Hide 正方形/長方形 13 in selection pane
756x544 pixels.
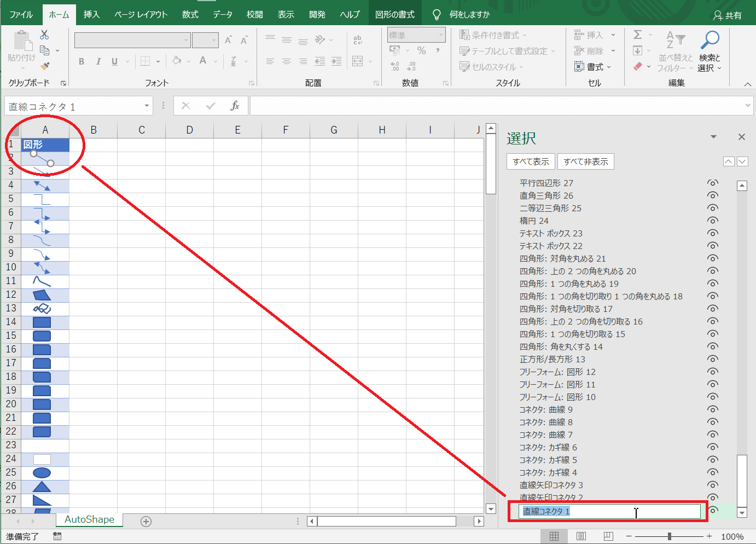712,358
